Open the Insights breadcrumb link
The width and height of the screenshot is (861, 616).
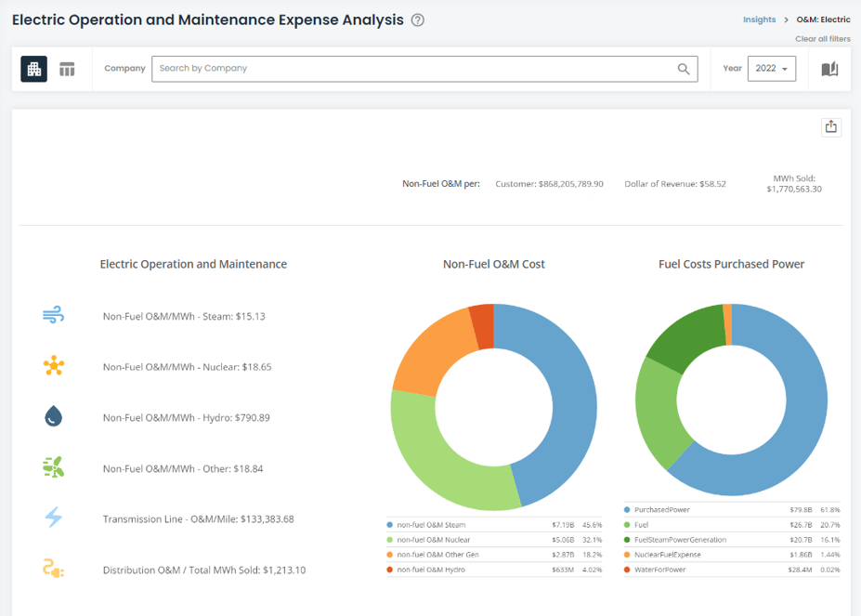[x=760, y=20]
